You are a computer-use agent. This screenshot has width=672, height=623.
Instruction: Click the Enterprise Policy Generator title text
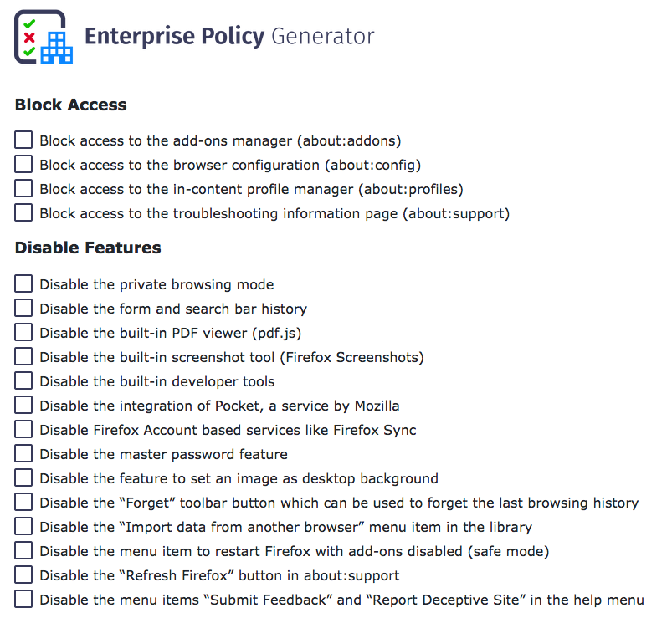pos(229,37)
